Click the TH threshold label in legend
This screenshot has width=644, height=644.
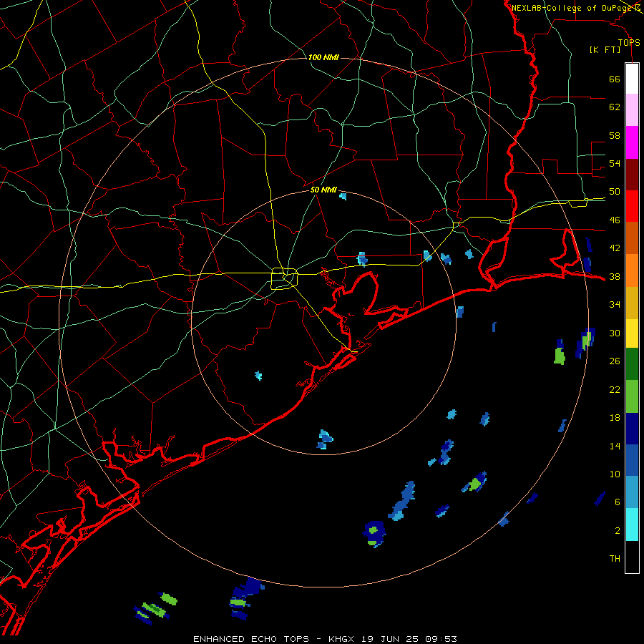pos(615,558)
